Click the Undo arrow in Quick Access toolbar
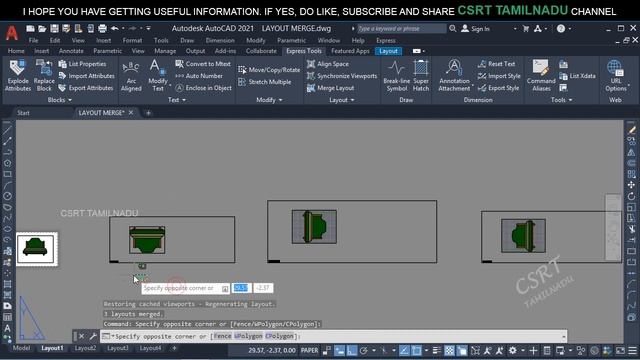 pos(115,29)
